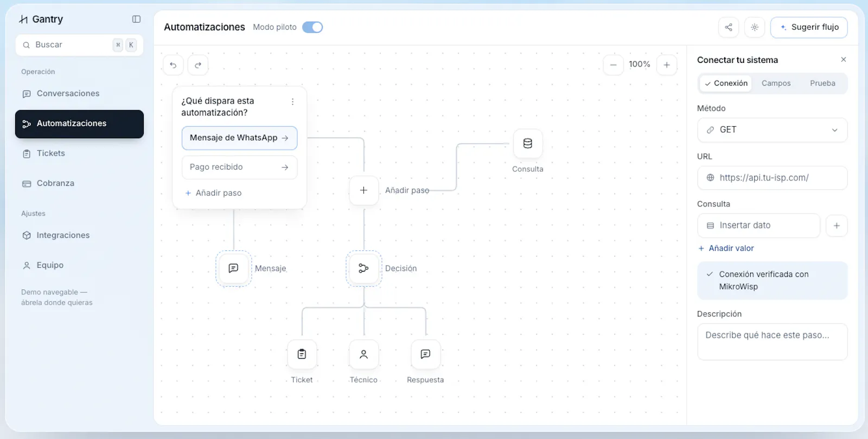Select the Decisión branch node

(363, 268)
